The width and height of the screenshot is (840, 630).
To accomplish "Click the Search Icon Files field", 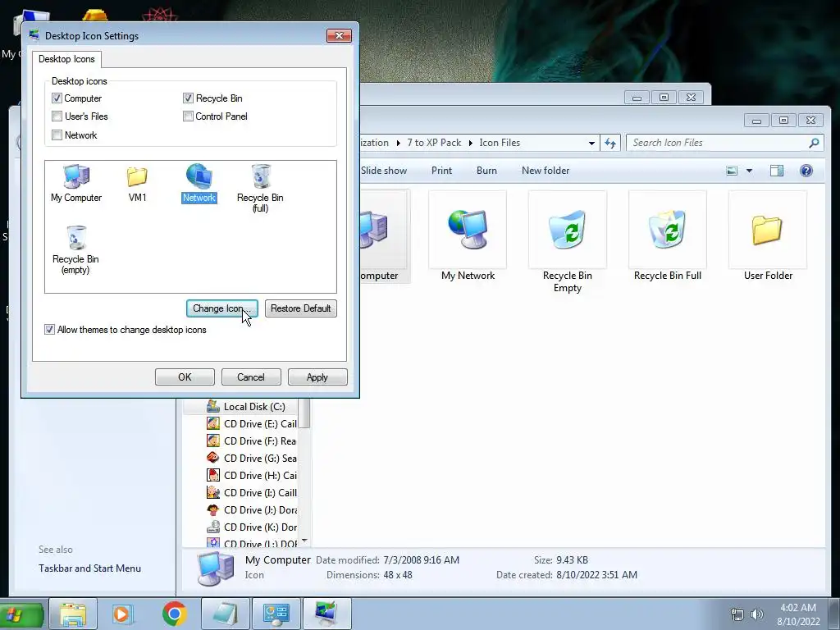I will (724, 143).
